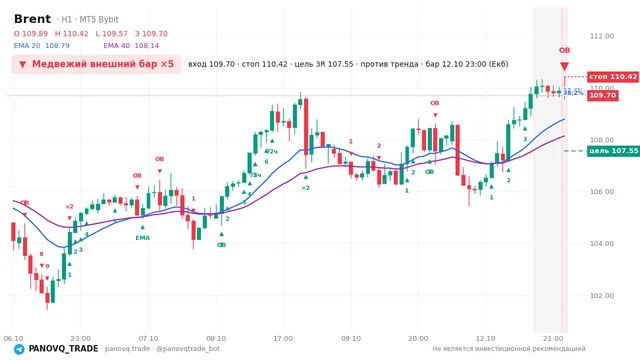Click the blue '38,2%' retracement label
Viewport: 640px width, 360px height.
[x=573, y=93]
